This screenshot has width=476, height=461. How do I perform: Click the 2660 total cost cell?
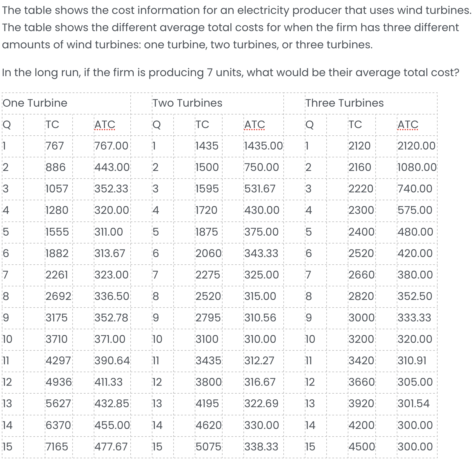[x=361, y=275]
